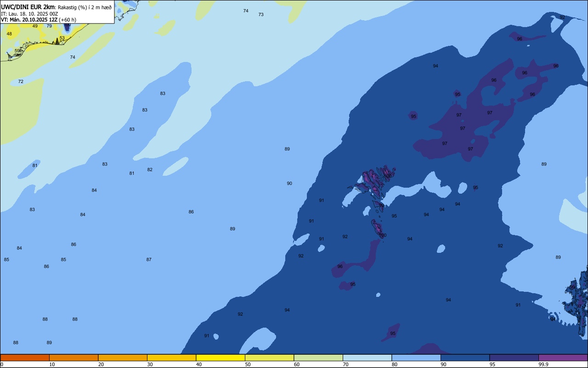Screen dimensions: 588x368
Task: Click the title text "UWC/DINI EUR 2km"
Action: click(28, 7)
